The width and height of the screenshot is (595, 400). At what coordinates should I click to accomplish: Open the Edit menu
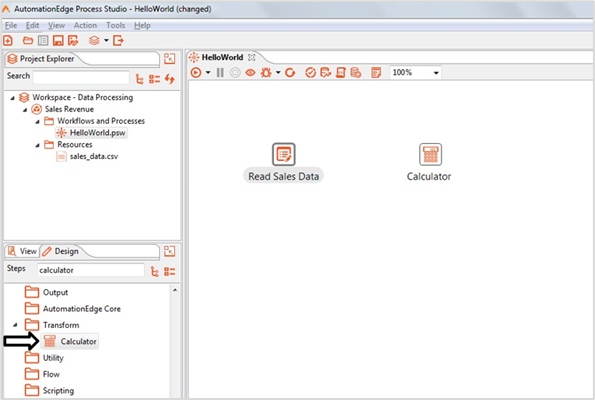32,25
